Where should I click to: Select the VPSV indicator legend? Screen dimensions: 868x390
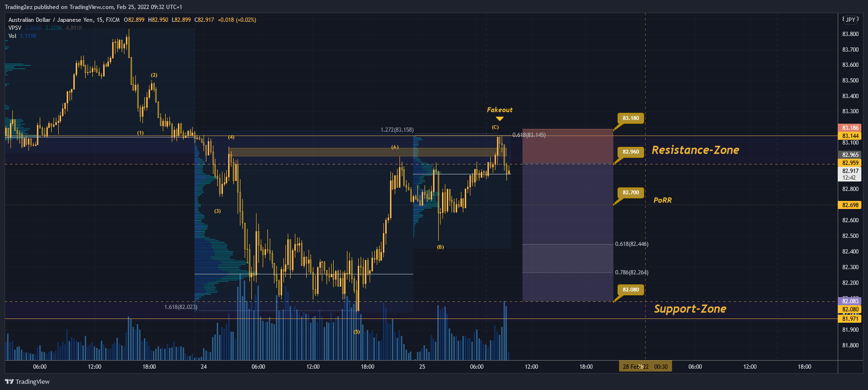(15, 28)
